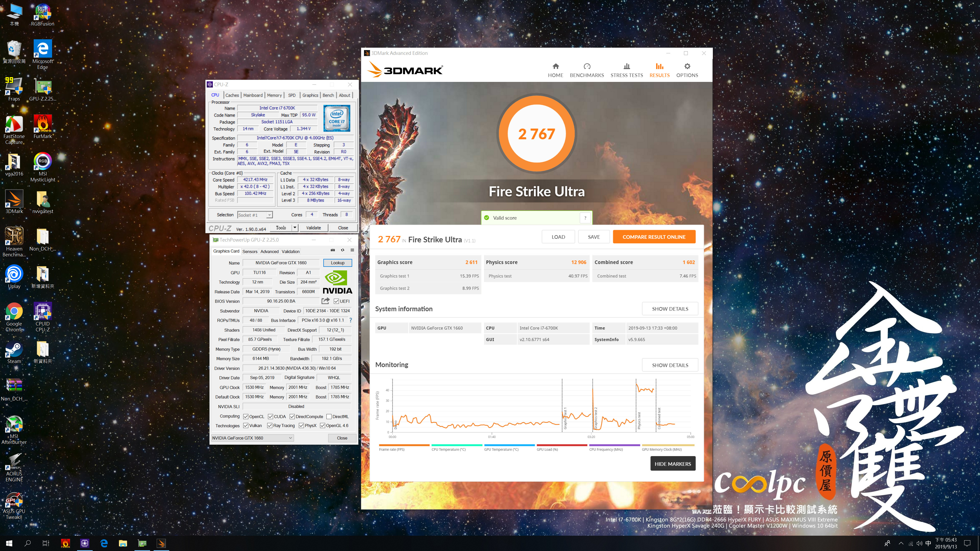This screenshot has width=980, height=551.
Task: Open the GPU selector dropdown in GPU-Z
Action: (x=252, y=438)
